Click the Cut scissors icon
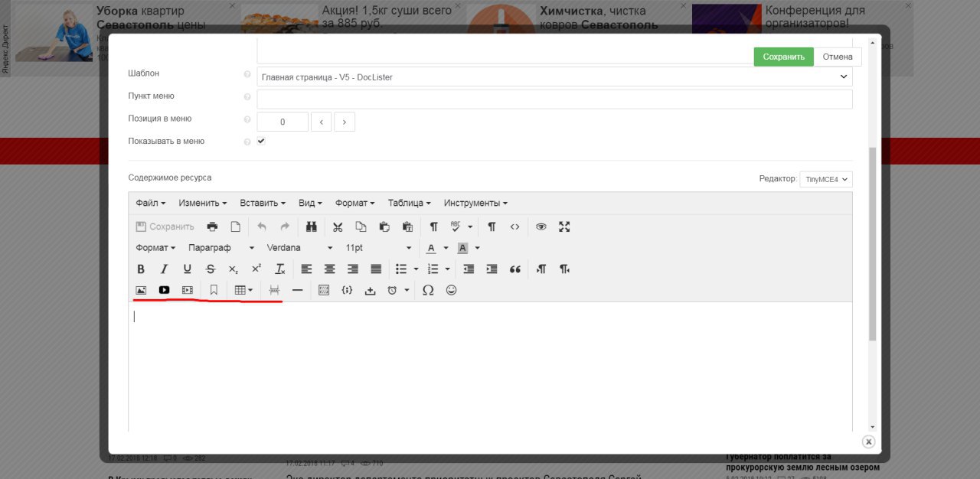This screenshot has width=980, height=479. pyautogui.click(x=338, y=226)
